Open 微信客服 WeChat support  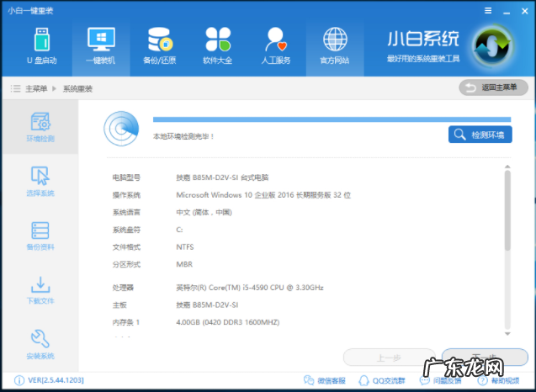(325, 380)
